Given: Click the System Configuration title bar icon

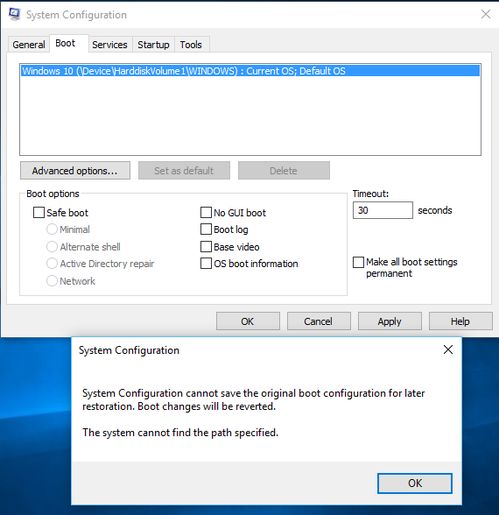Looking at the screenshot, I should 15,14.
